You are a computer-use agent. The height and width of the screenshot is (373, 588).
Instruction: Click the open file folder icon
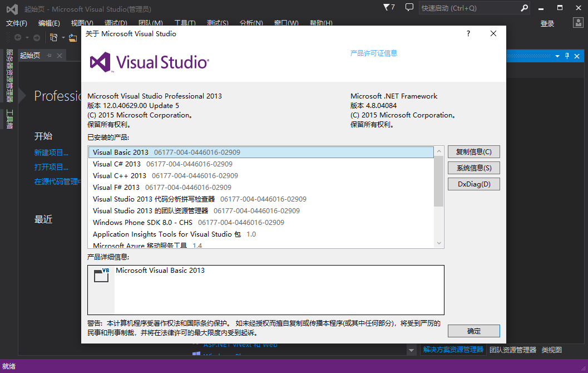pos(73,37)
